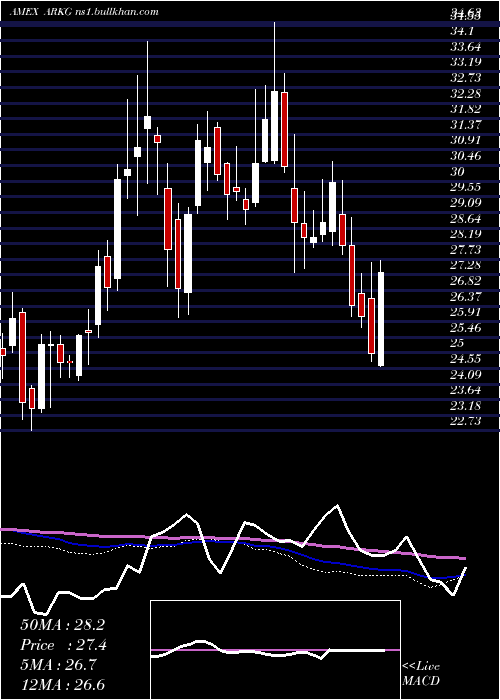Click the price label 33.19
The height and width of the screenshot is (700, 500).
pos(467,62)
